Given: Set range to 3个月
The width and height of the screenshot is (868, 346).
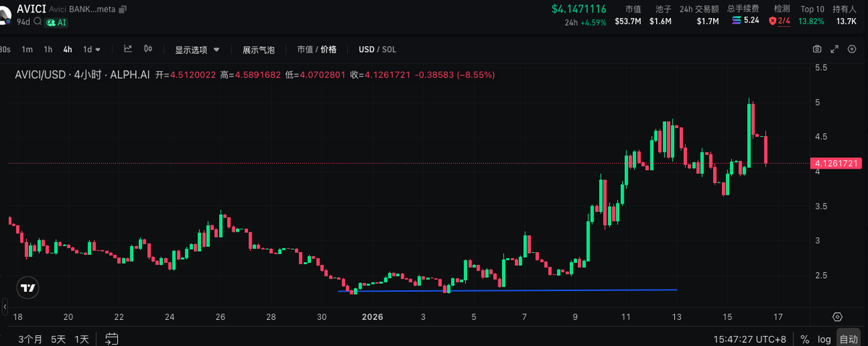Looking at the screenshot, I should coord(30,339).
